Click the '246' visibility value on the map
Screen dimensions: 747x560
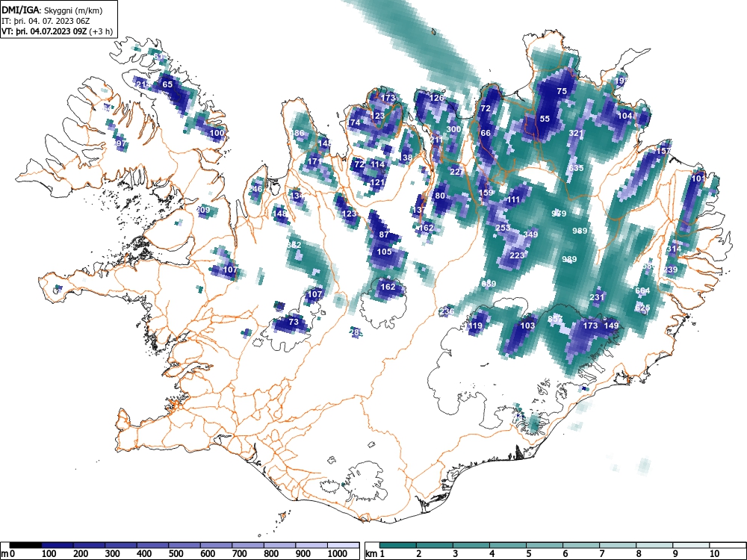tap(255, 189)
